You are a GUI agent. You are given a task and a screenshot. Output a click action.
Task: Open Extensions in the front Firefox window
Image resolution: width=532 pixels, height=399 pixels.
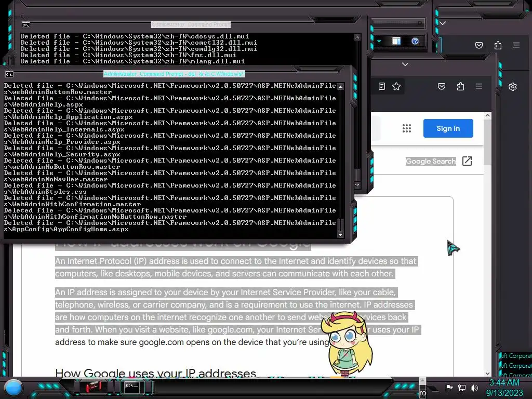(460, 86)
